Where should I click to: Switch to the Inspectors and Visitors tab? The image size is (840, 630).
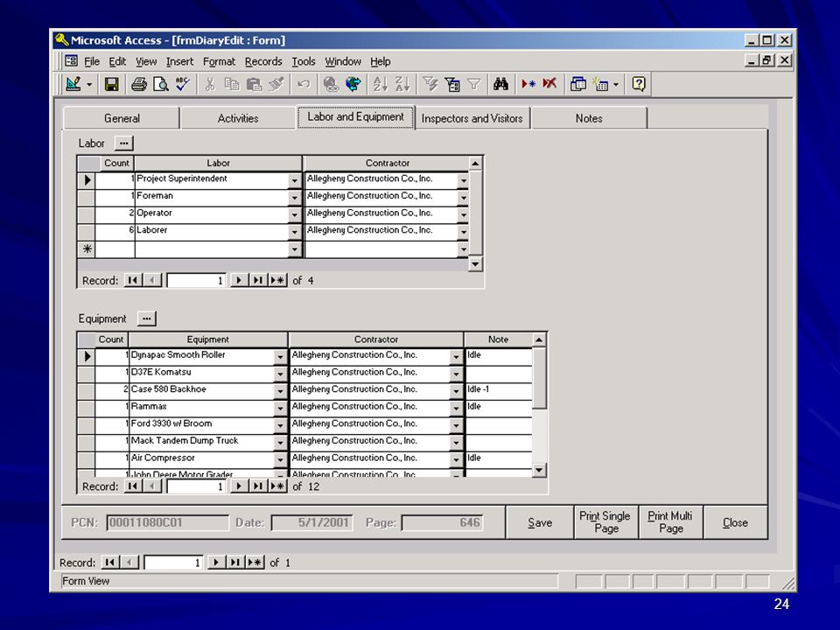click(472, 118)
